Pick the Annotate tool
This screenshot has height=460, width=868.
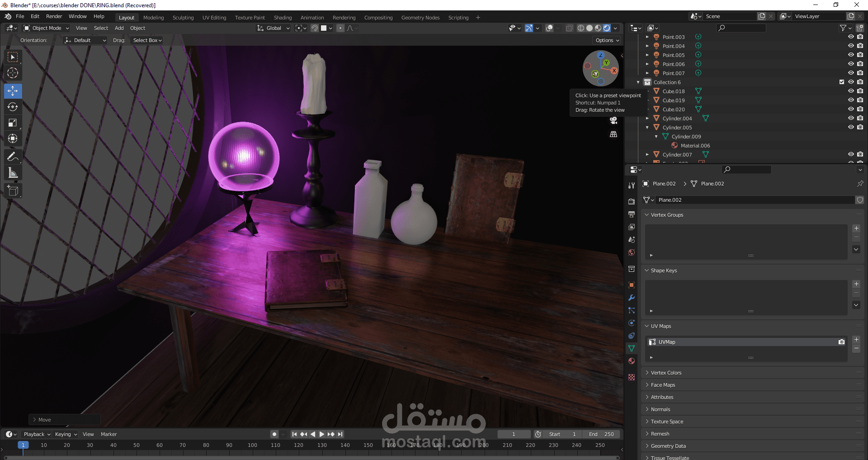[x=13, y=157]
